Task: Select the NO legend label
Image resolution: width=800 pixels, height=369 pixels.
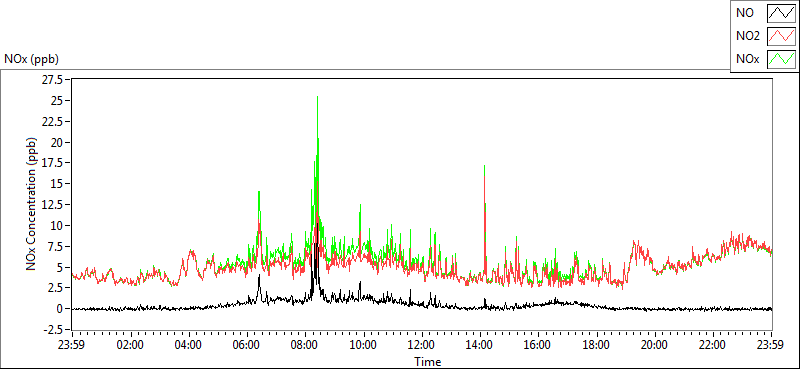Action: [745, 13]
